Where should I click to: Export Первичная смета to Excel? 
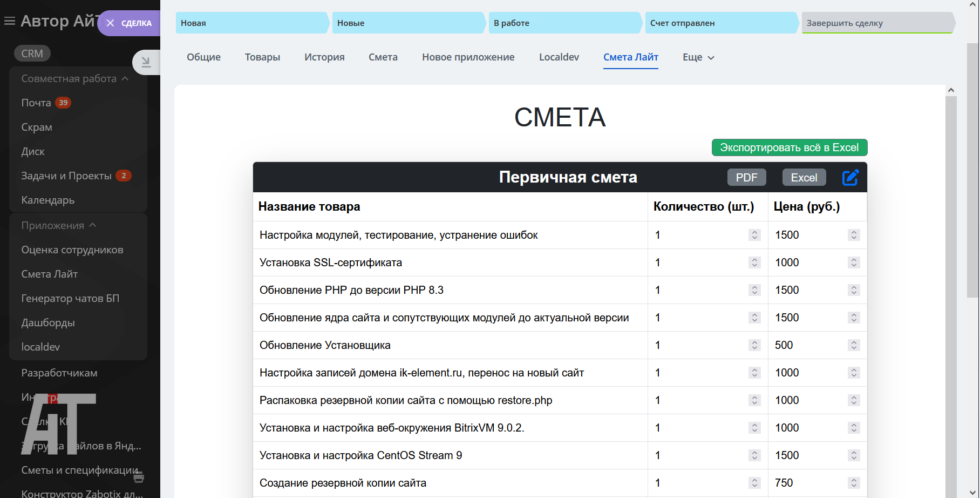point(804,177)
